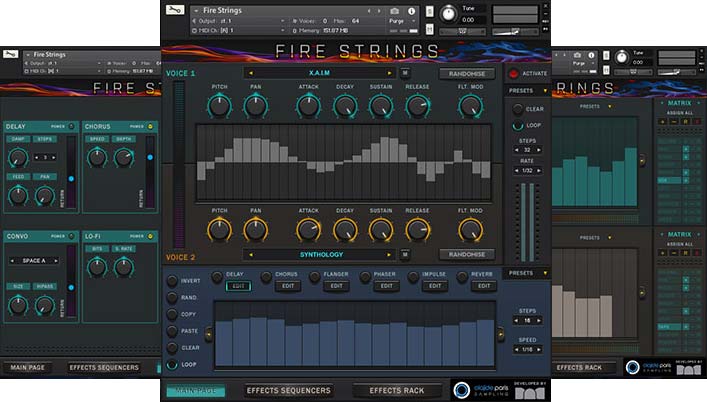Toggle the Invert switch in effects sequencer
Image resolution: width=707 pixels, height=402 pixels.
(172, 281)
